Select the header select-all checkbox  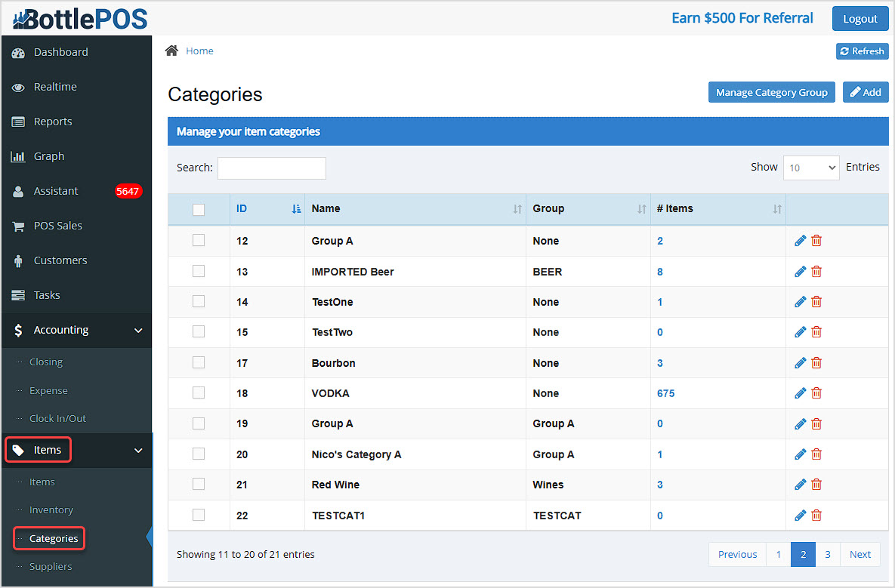pos(199,209)
